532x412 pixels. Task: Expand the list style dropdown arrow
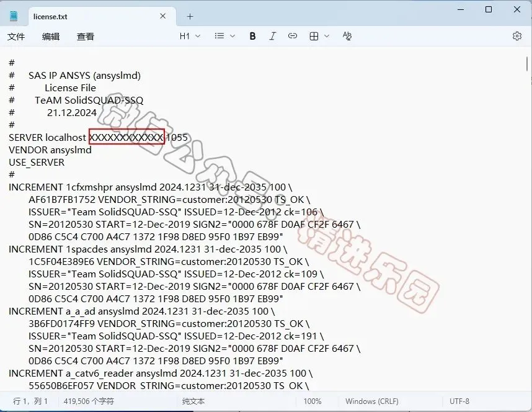pos(233,36)
